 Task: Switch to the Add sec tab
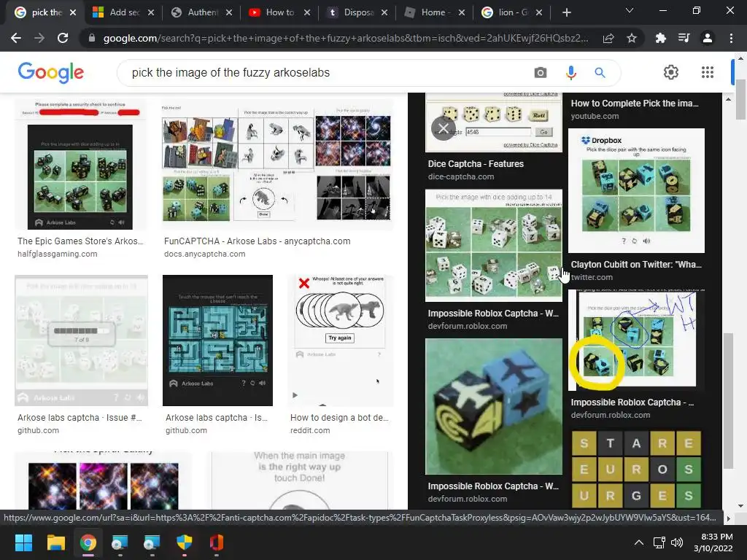pos(124,13)
